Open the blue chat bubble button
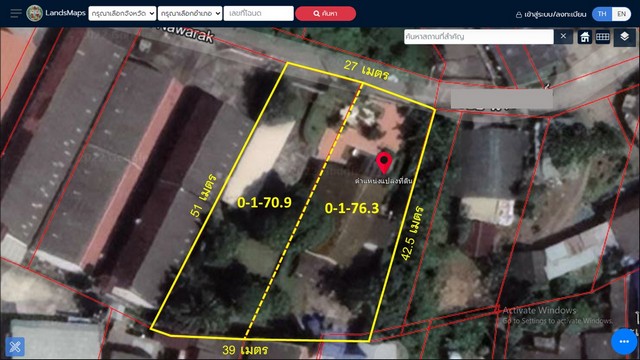This screenshot has height=360, width=640. (624, 341)
